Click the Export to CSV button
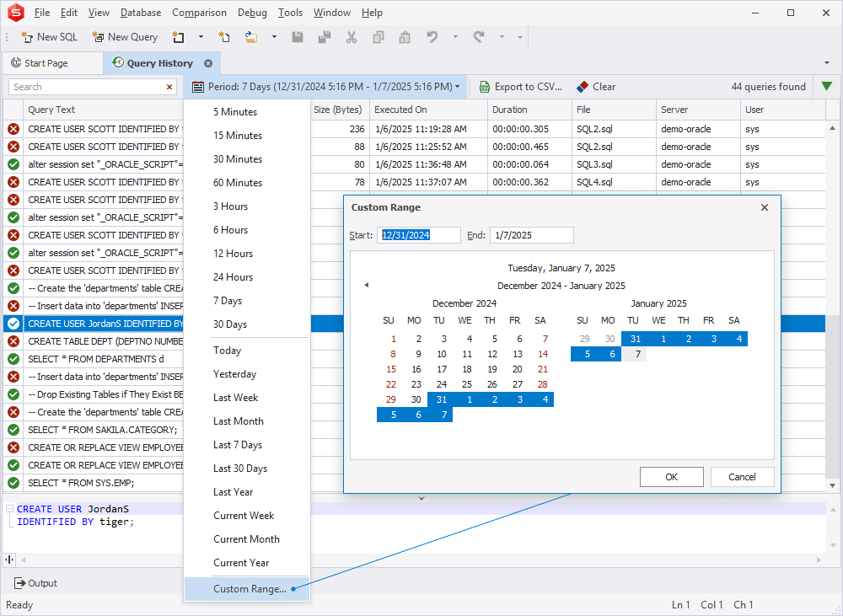Screen dimensions: 843x616 coord(520,87)
